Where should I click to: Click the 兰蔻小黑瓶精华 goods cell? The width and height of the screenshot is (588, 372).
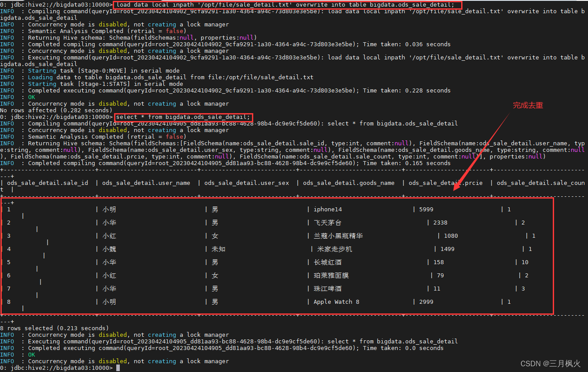coord(338,236)
